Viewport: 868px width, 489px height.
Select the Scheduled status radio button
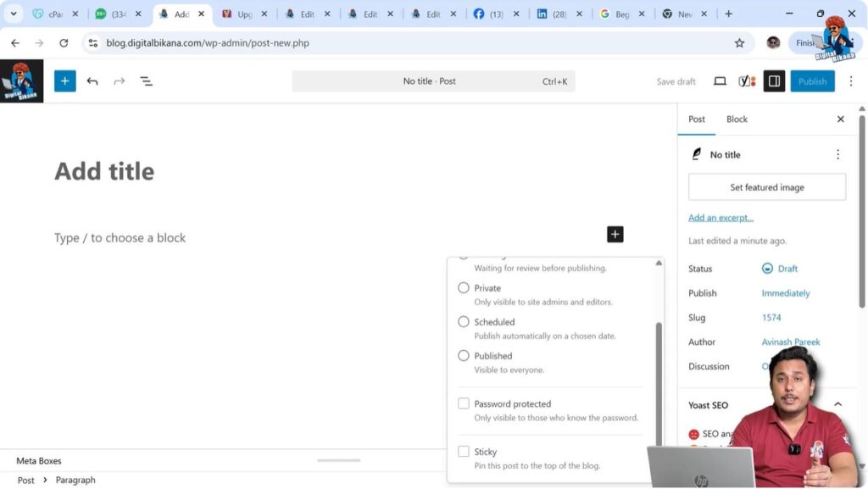(x=464, y=321)
